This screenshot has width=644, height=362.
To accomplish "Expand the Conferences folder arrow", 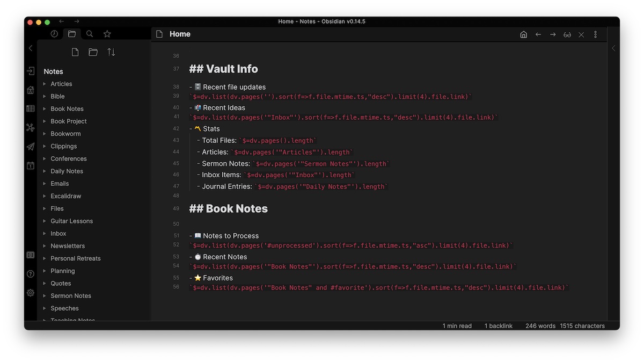I will pos(45,158).
